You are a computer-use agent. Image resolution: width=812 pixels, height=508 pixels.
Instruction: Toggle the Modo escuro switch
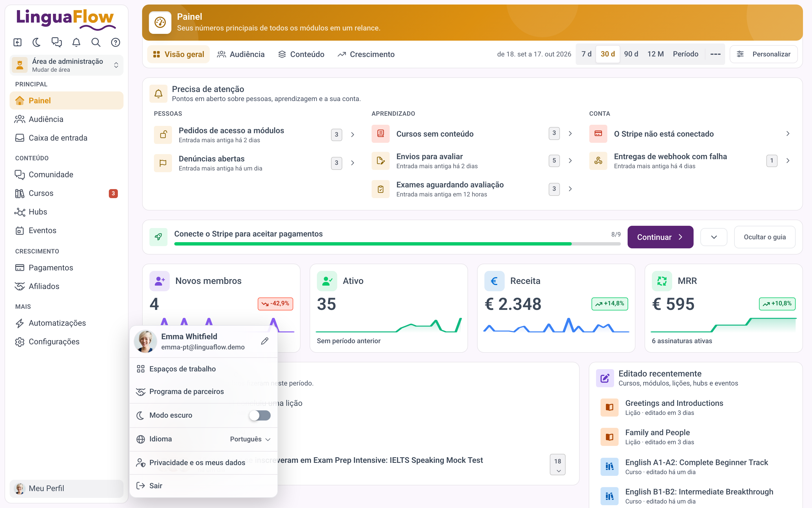tap(260, 415)
